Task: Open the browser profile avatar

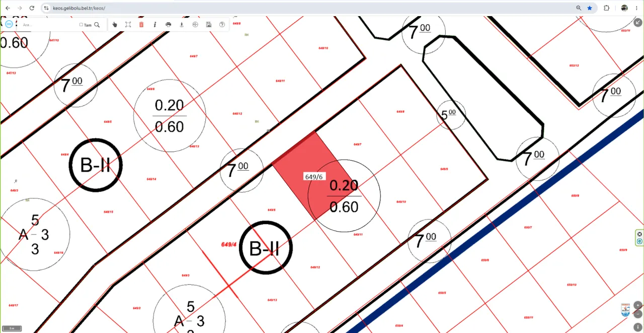Action: (x=624, y=8)
